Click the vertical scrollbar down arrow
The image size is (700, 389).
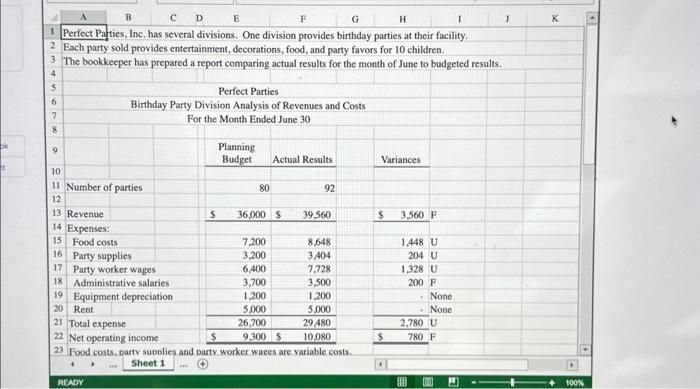click(585, 349)
